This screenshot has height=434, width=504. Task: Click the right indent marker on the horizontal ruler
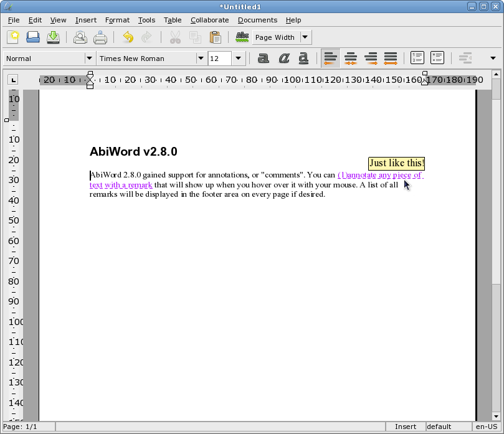425,82
